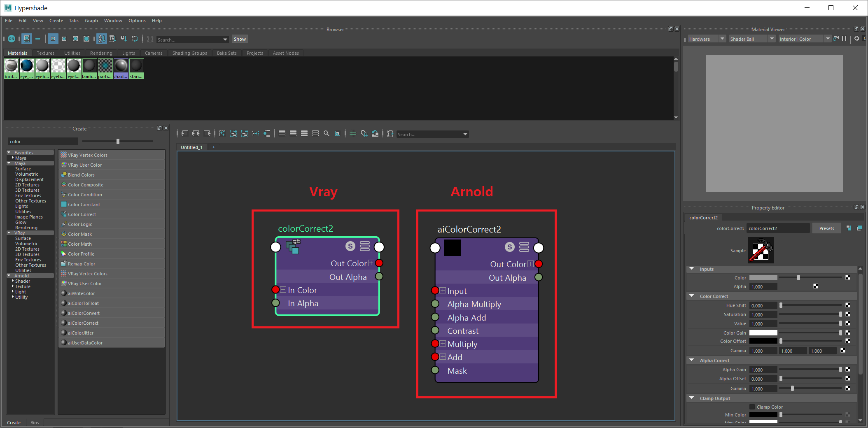This screenshot has width=868, height=428.
Task: Click the Color Offset black swatch
Action: (x=763, y=341)
